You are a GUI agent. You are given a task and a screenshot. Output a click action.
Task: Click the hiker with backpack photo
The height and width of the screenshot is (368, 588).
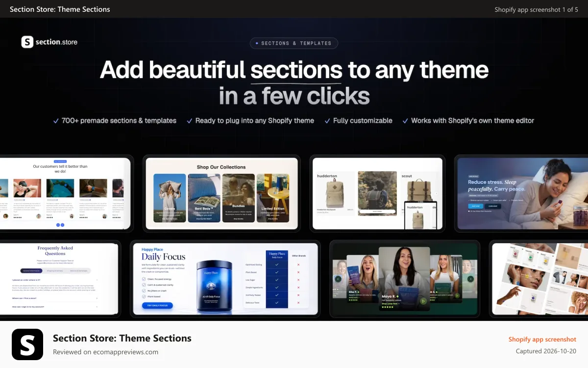click(377, 193)
